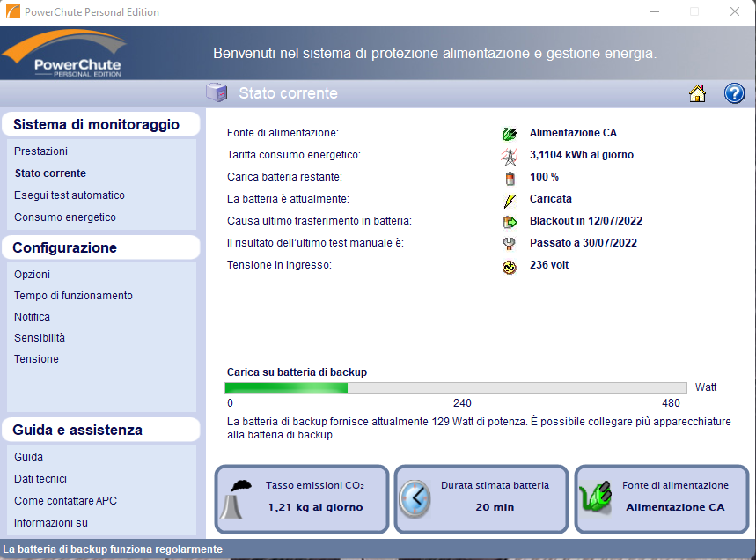The height and width of the screenshot is (560, 756).
Task: Open Opzioni under Configurazione
Action: coord(32,275)
